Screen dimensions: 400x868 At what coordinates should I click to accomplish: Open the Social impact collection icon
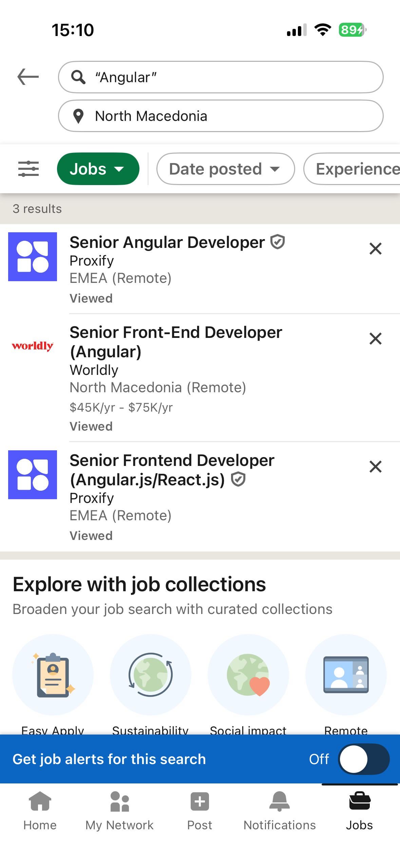pyautogui.click(x=248, y=674)
